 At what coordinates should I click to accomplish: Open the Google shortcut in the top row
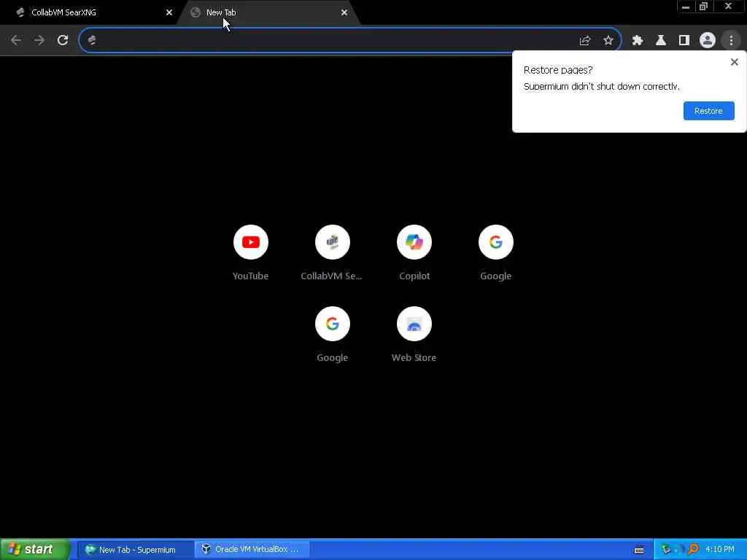click(495, 252)
